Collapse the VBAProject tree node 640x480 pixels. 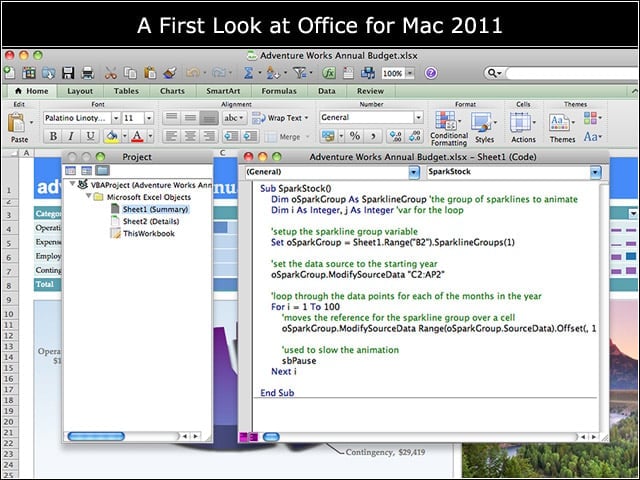(72, 184)
